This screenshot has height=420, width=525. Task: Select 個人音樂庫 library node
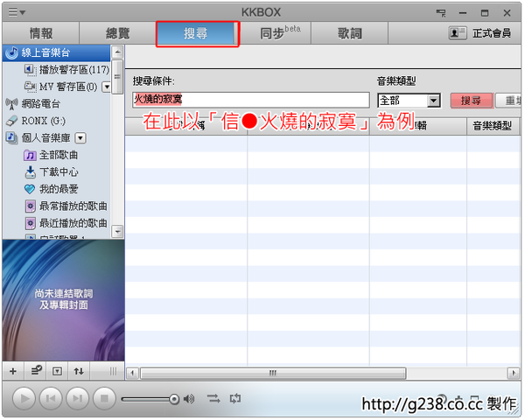38,137
